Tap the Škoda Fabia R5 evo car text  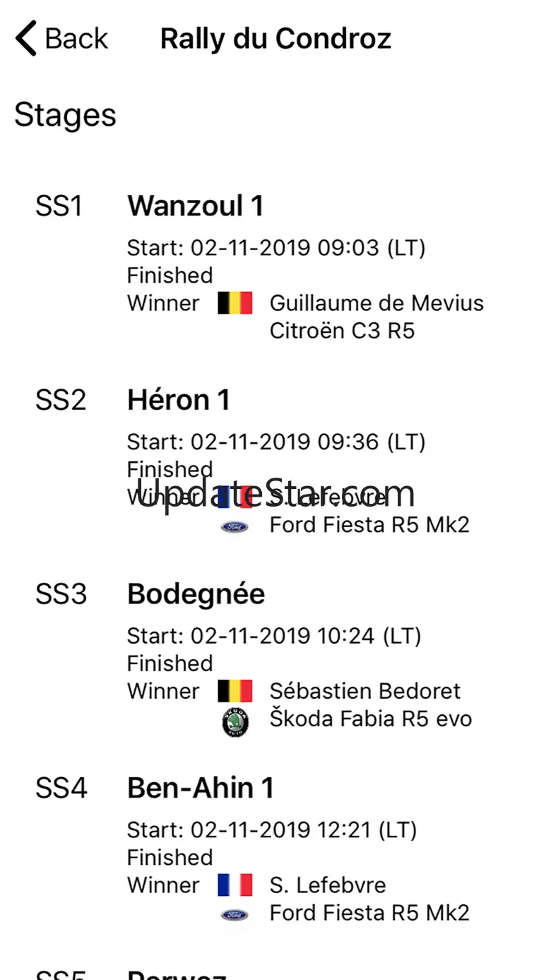click(370, 719)
